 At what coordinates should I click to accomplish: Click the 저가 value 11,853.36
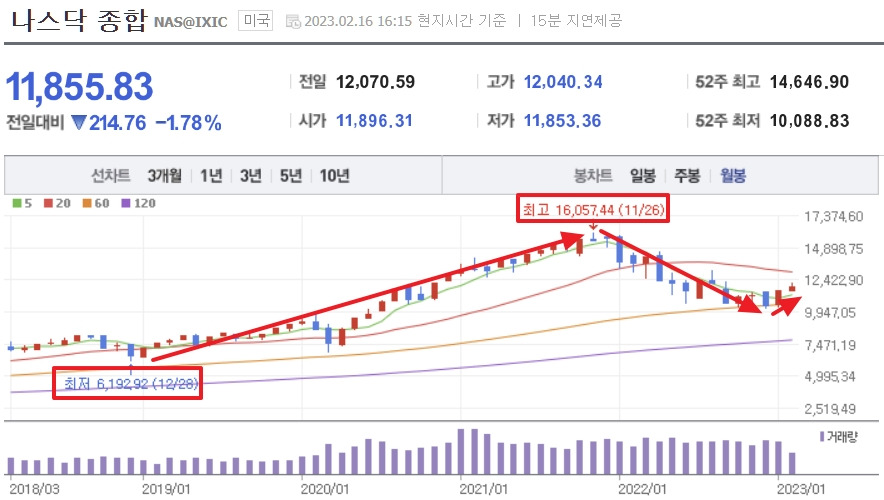[563, 121]
